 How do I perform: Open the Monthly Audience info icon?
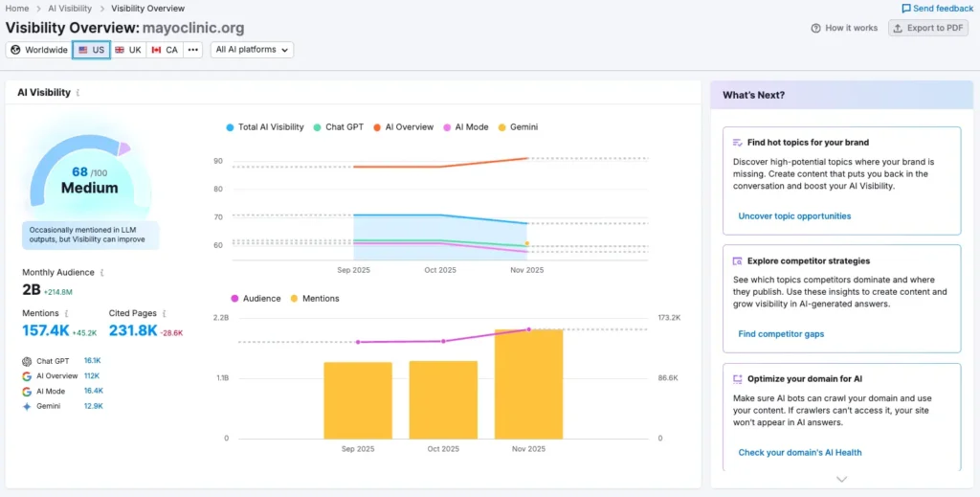click(x=101, y=273)
